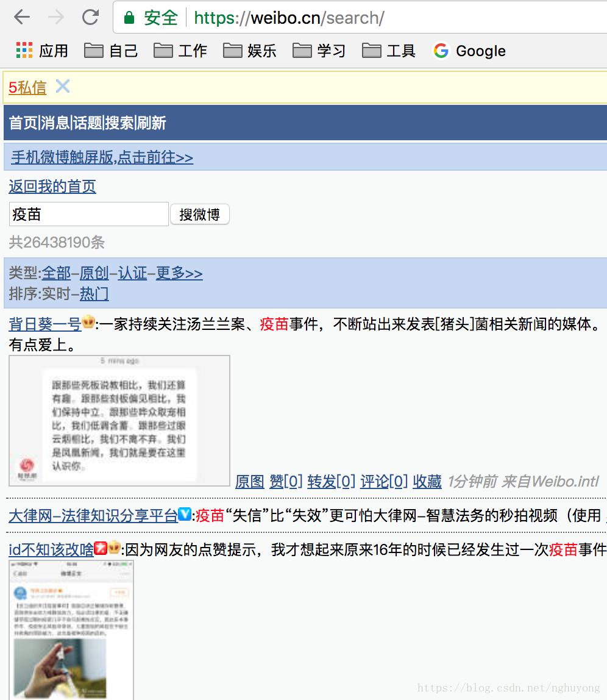The width and height of the screenshot is (607, 700).
Task: Open 手机微博触屏版 link
Action: [x=102, y=157]
